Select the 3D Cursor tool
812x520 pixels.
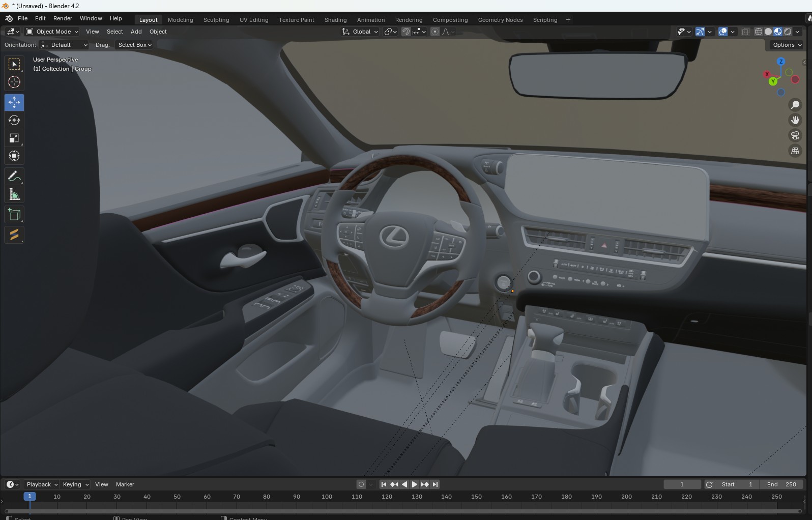pos(14,82)
